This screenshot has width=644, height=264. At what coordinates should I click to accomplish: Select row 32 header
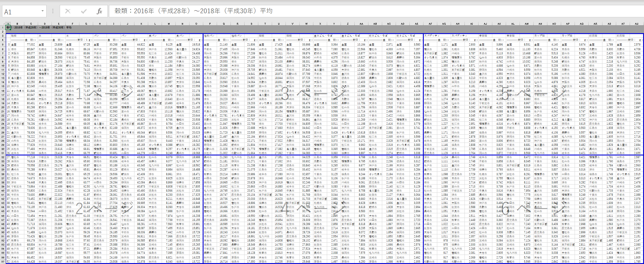[3, 157]
